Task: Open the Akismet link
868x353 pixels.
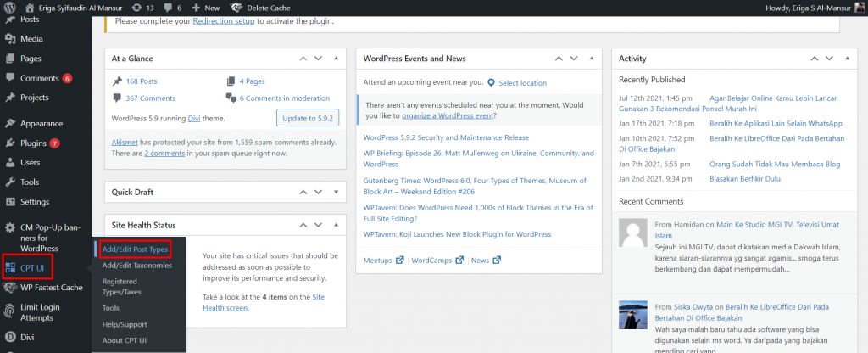Action: click(x=125, y=142)
